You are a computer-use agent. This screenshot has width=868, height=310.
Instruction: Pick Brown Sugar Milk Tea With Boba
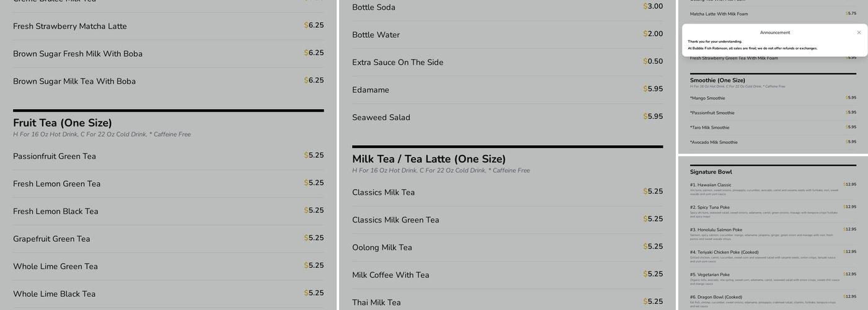74,81
